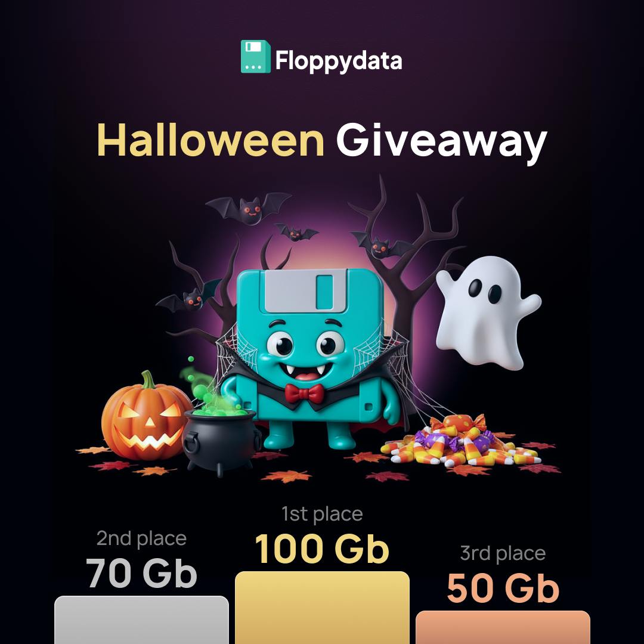Click the bronze 3rd place podium block

pos(503,627)
